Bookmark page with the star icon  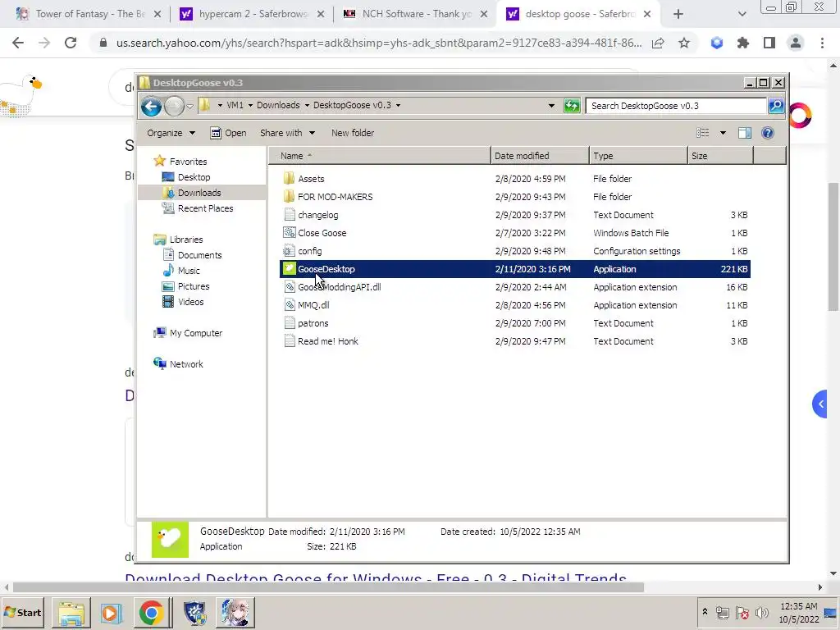[684, 43]
